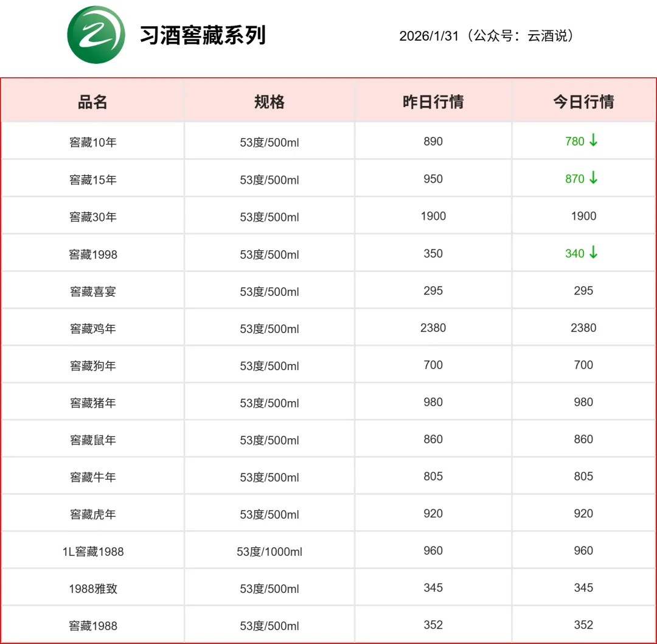The width and height of the screenshot is (657, 644).
Task: Click the 53度/500ml spec in 窖藏10年 row
Action: [x=269, y=142]
